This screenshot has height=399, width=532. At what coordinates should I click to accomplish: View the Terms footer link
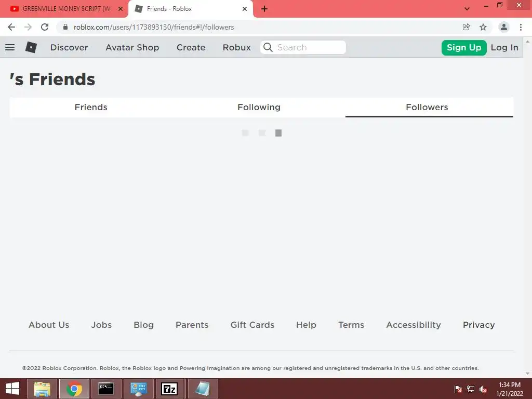pos(351,325)
